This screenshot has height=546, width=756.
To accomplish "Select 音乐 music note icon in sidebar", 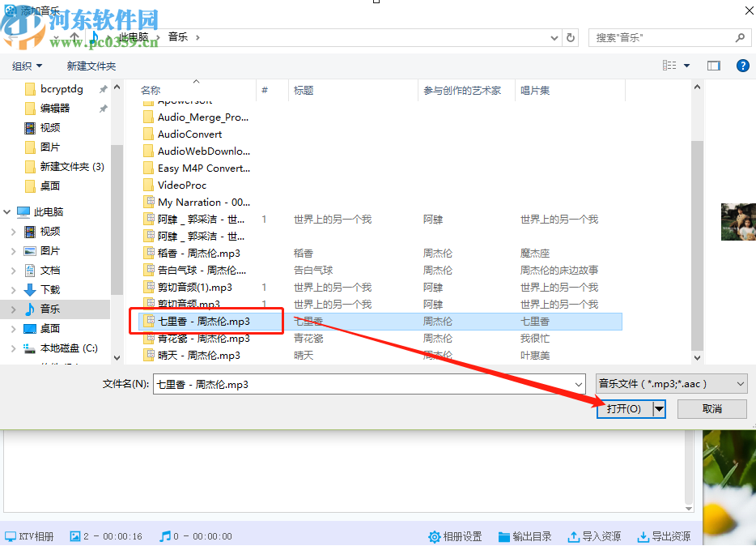I will coord(30,309).
